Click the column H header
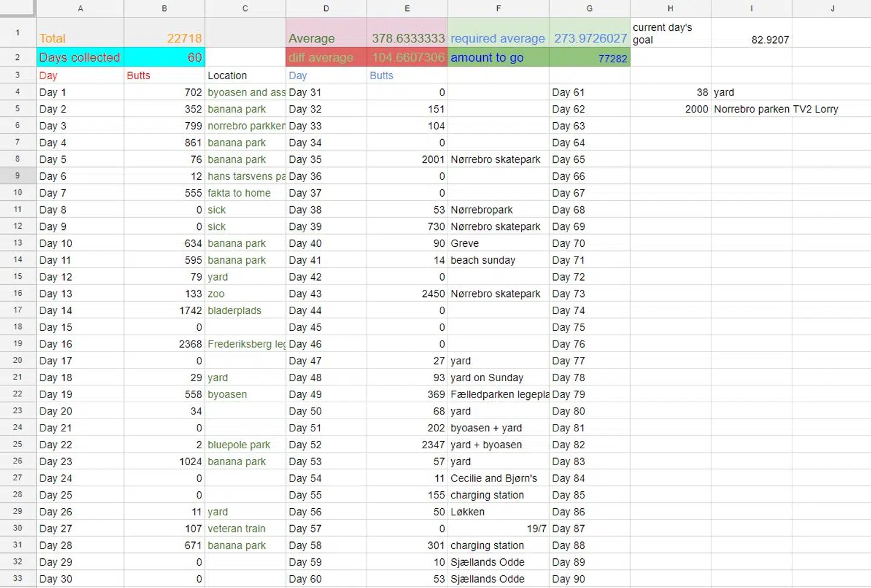The width and height of the screenshot is (871, 588). (670, 8)
